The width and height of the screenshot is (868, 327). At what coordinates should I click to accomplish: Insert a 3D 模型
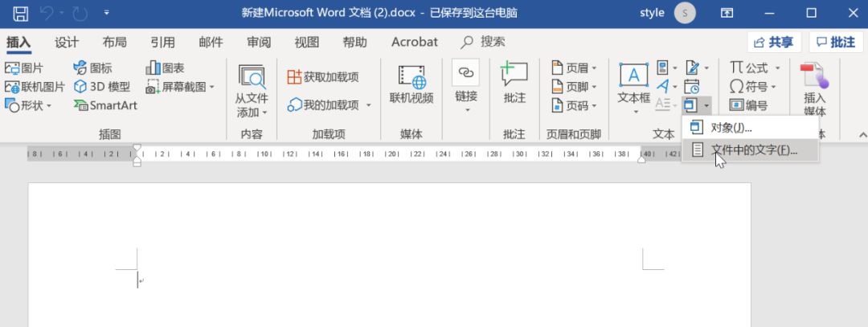click(x=102, y=87)
